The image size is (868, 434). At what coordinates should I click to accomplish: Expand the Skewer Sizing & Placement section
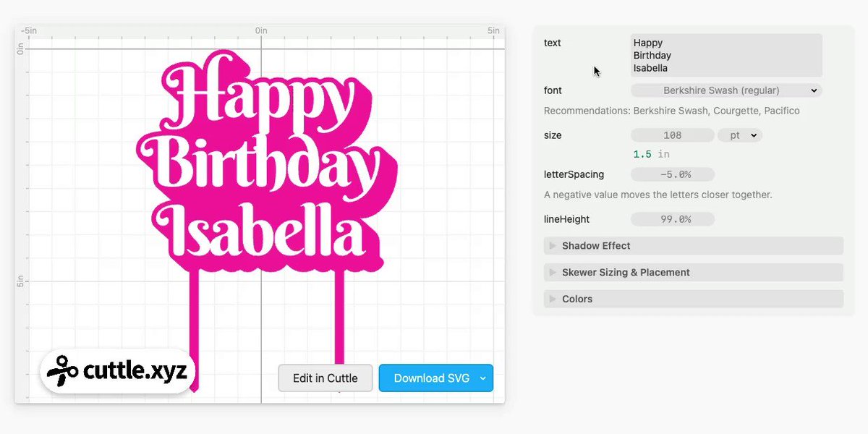pos(694,273)
